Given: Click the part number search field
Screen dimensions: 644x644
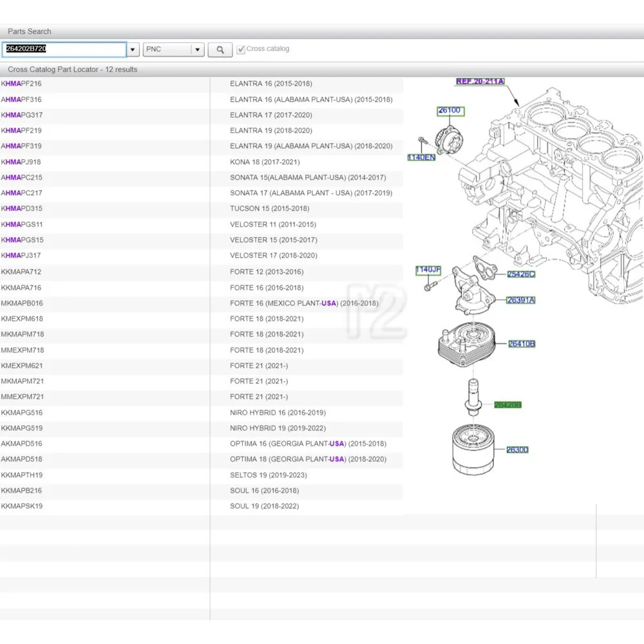Looking at the screenshot, I should click(x=64, y=50).
